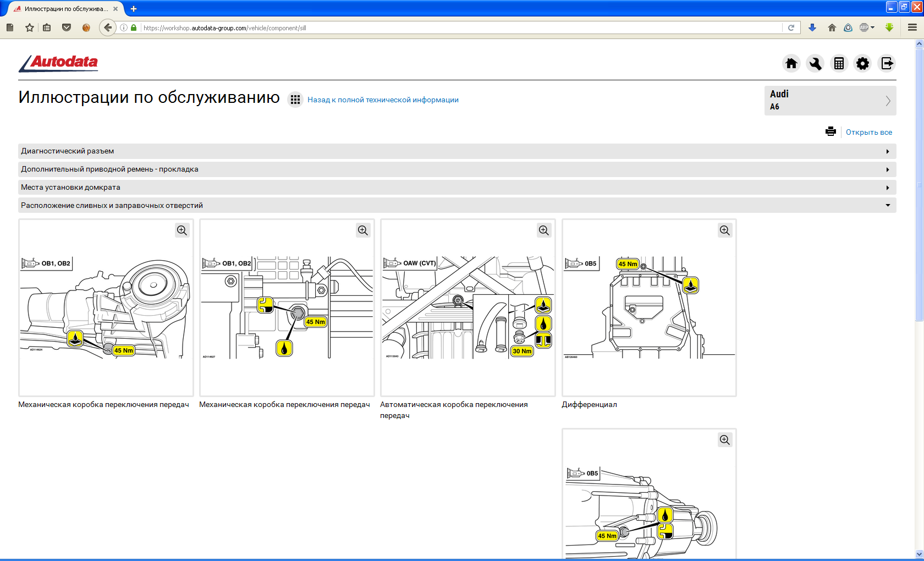Open browser downloads arrow icon
924x561 pixels.
click(x=812, y=28)
